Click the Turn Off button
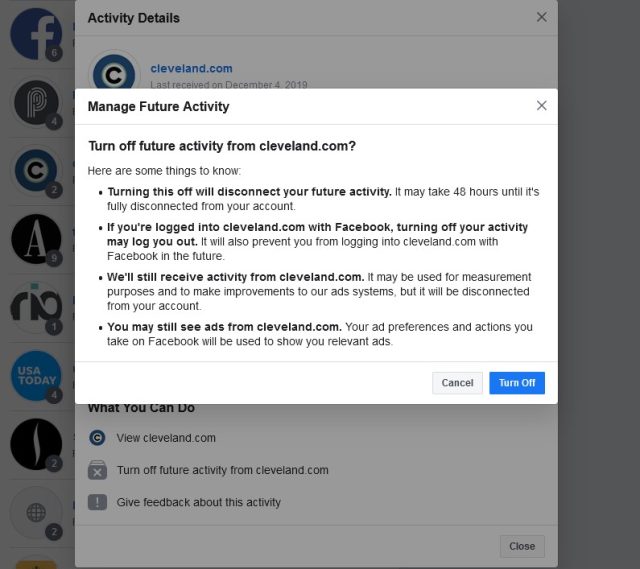640x569 pixels. click(517, 383)
